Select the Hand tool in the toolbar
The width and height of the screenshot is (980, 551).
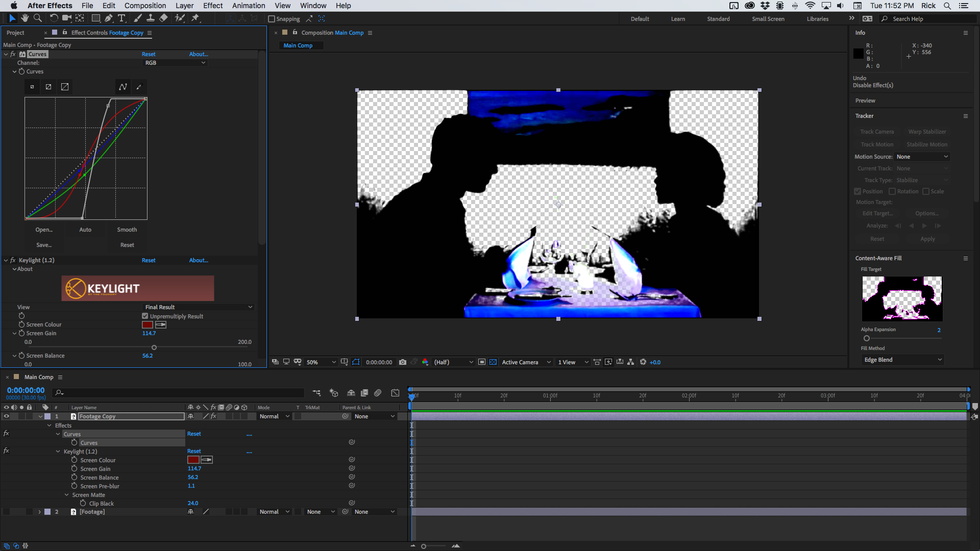point(24,18)
